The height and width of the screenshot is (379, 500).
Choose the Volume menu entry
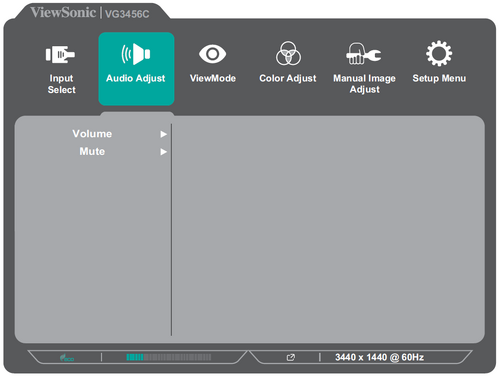pos(92,134)
